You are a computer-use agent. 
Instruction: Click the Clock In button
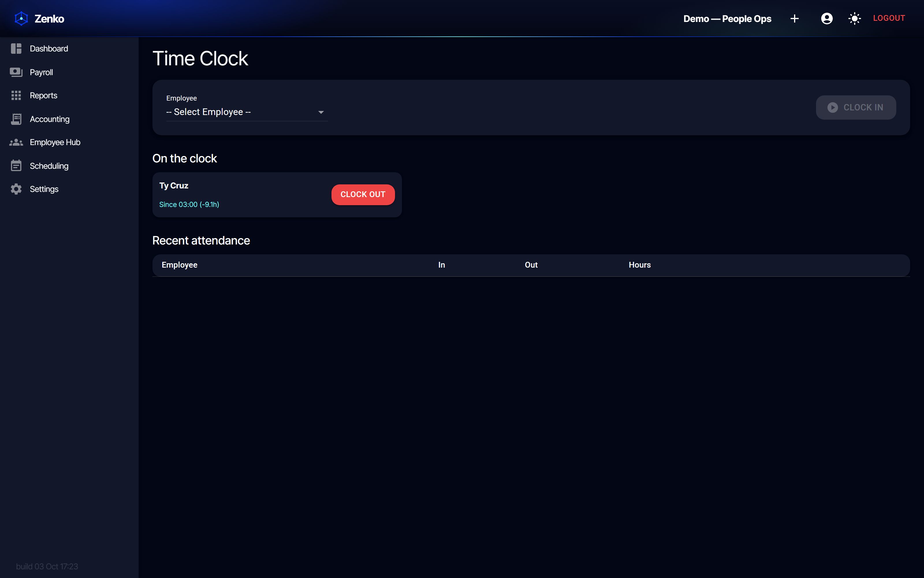coord(856,108)
